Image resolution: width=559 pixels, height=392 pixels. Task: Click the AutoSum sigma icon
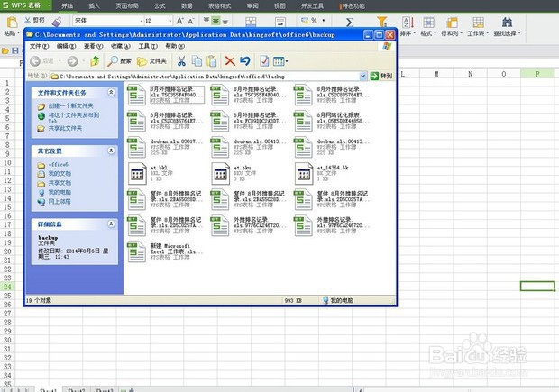[350, 23]
